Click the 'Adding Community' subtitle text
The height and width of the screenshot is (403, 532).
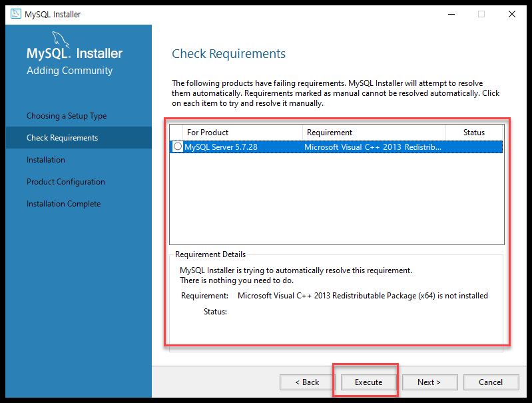(x=69, y=71)
